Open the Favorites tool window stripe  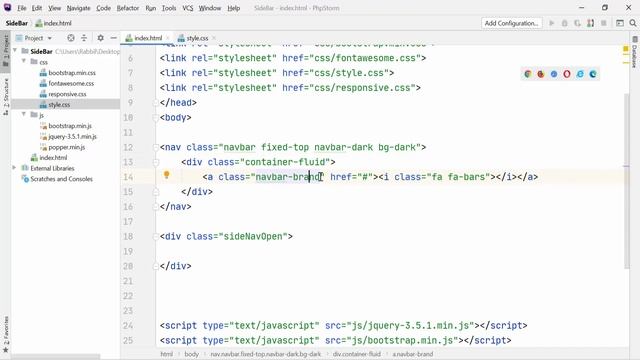coord(6,334)
